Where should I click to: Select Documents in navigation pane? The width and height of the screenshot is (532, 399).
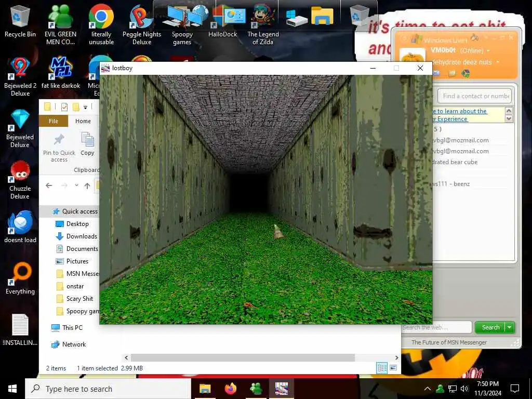coord(82,249)
